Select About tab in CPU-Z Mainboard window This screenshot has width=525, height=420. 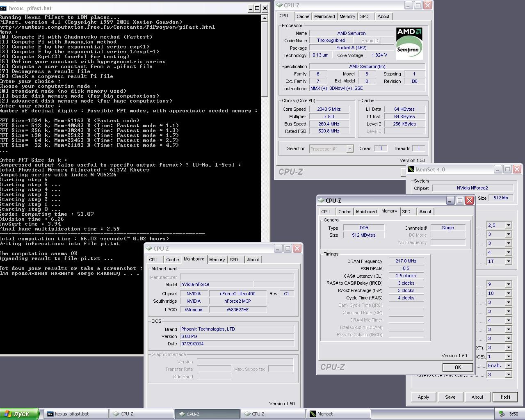click(x=253, y=260)
